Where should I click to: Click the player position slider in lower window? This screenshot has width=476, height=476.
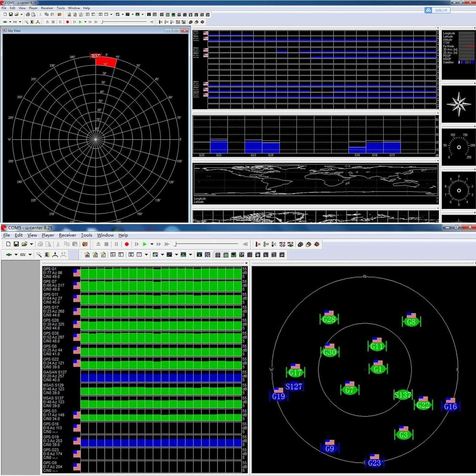pyautogui.click(x=206, y=244)
